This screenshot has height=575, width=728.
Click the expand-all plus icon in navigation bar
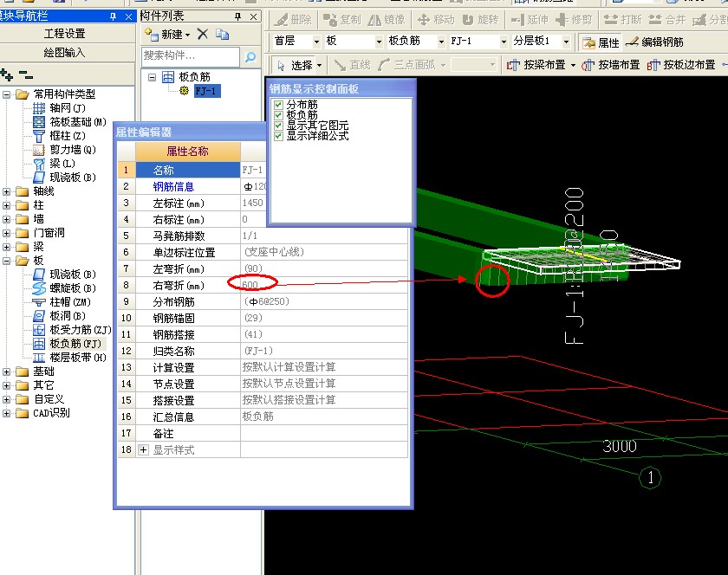(x=7, y=74)
